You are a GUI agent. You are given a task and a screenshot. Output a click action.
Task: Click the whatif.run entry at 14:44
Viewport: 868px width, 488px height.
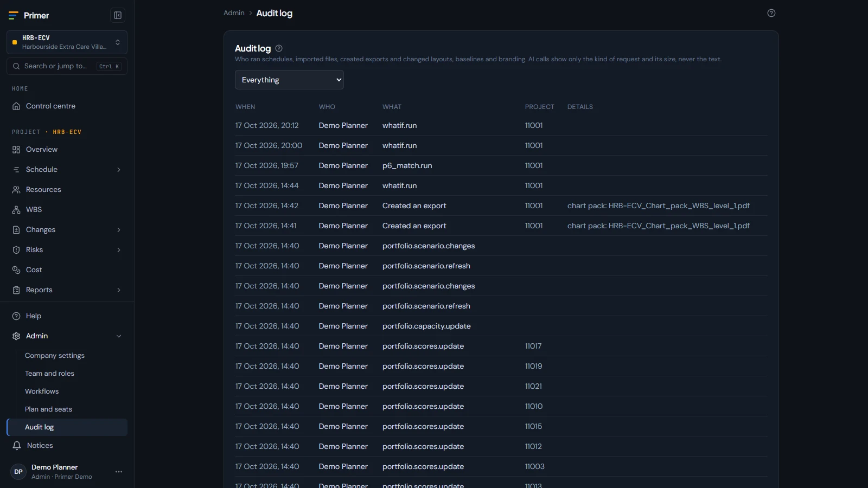tap(400, 186)
